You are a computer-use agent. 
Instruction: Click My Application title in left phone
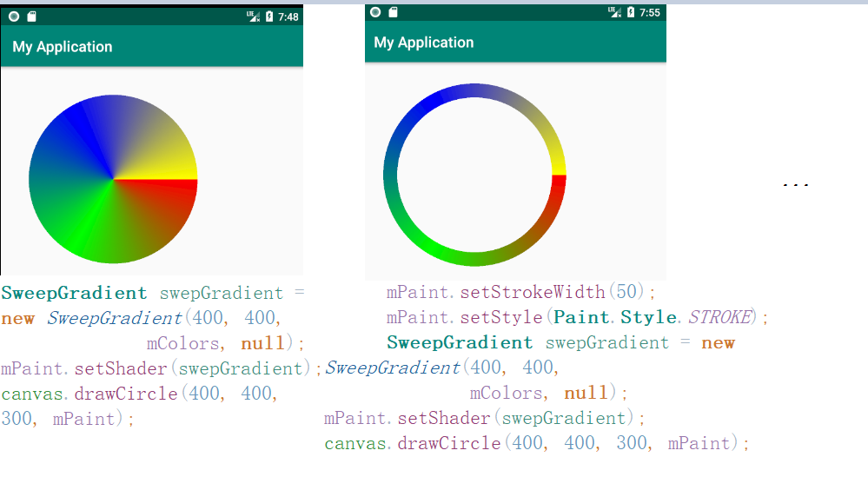(x=63, y=47)
